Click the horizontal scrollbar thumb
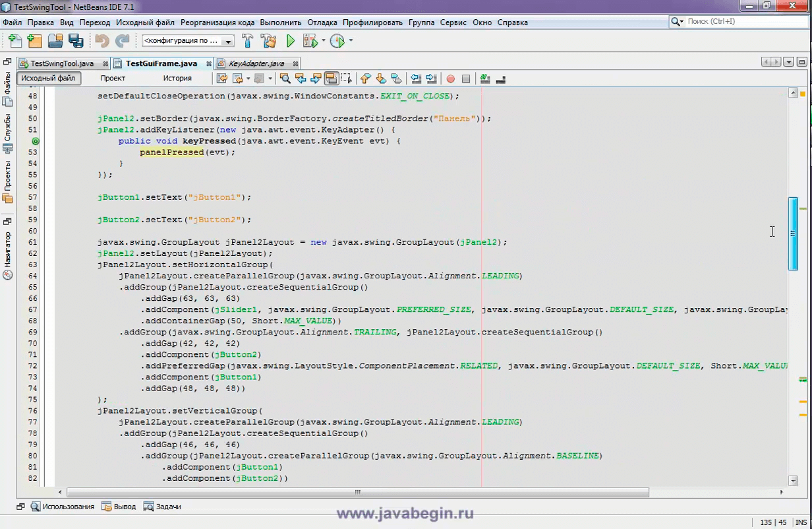This screenshot has width=812, height=529. tap(358, 492)
